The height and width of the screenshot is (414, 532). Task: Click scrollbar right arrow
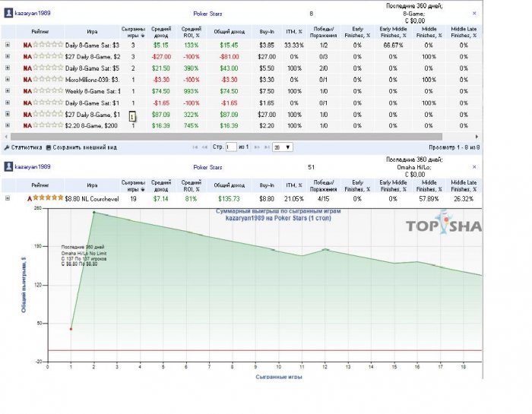tap(477, 137)
